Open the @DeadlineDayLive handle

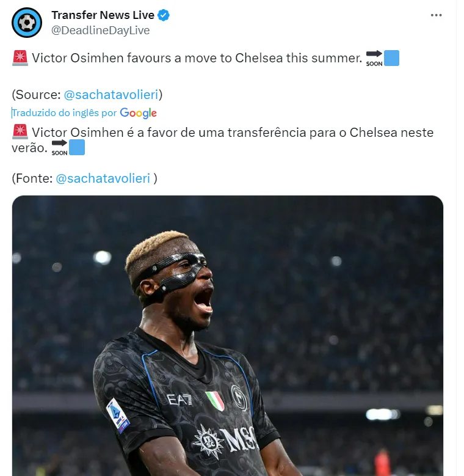pyautogui.click(x=100, y=31)
